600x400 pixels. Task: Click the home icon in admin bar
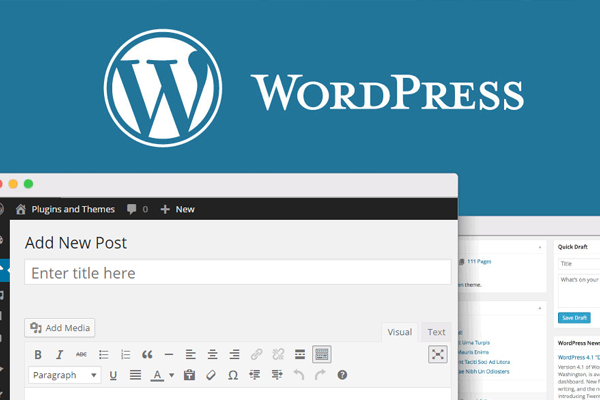(21, 209)
